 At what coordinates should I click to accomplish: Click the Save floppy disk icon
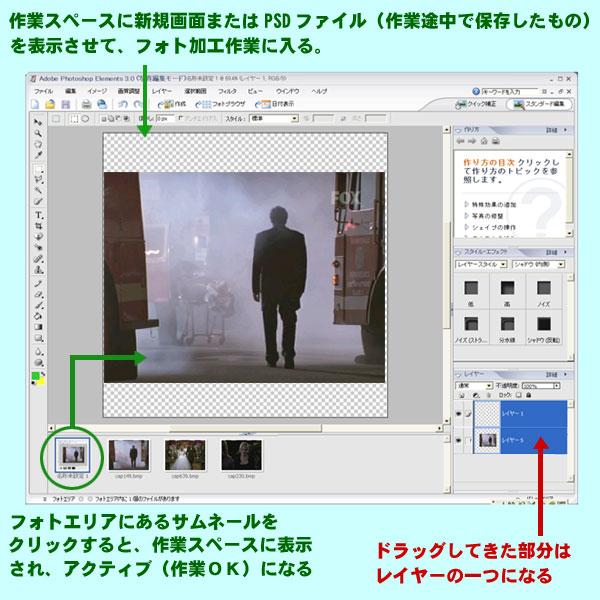pyautogui.click(x=65, y=104)
